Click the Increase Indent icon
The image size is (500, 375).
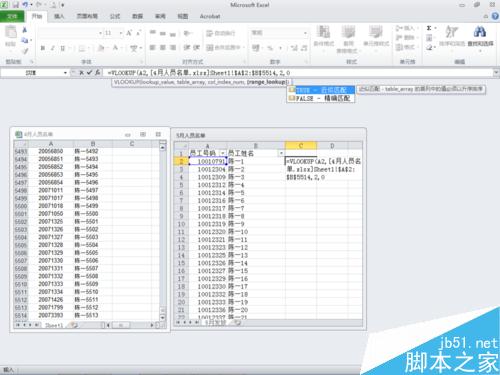pos(197,48)
